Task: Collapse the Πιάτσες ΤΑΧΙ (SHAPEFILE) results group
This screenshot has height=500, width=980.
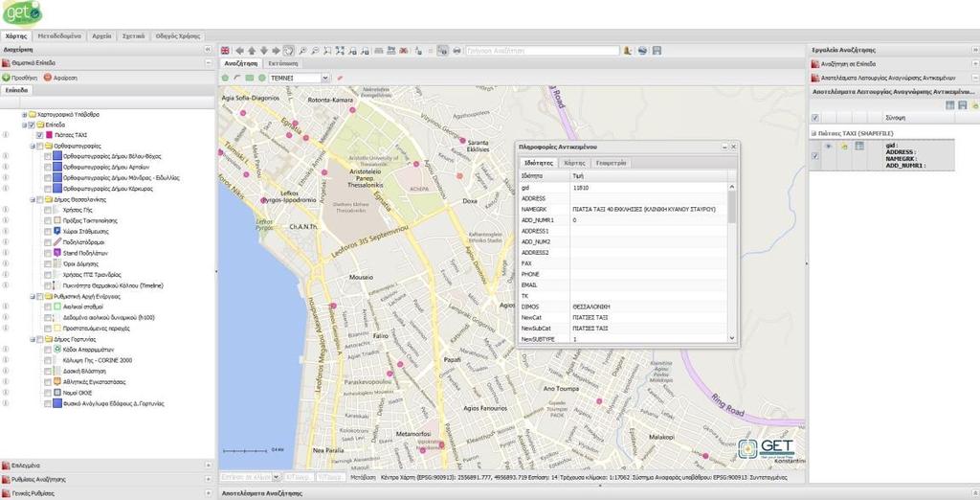Action: (x=813, y=133)
